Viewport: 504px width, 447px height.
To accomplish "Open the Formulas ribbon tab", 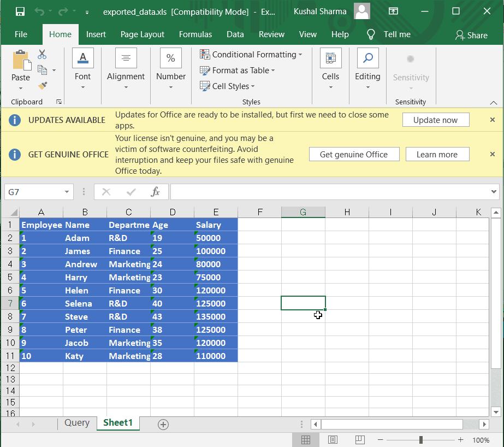I will pyautogui.click(x=195, y=34).
